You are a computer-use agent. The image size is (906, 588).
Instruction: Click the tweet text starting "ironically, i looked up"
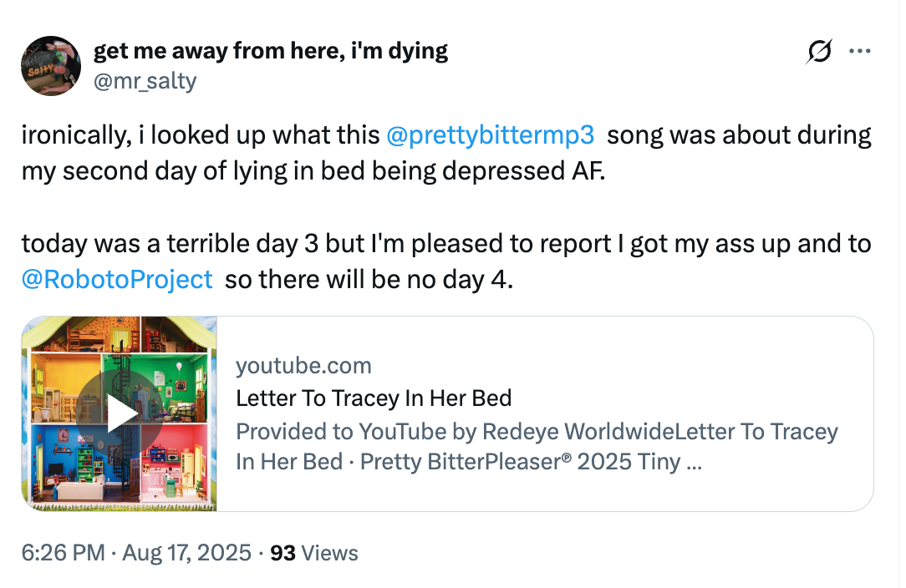201,135
